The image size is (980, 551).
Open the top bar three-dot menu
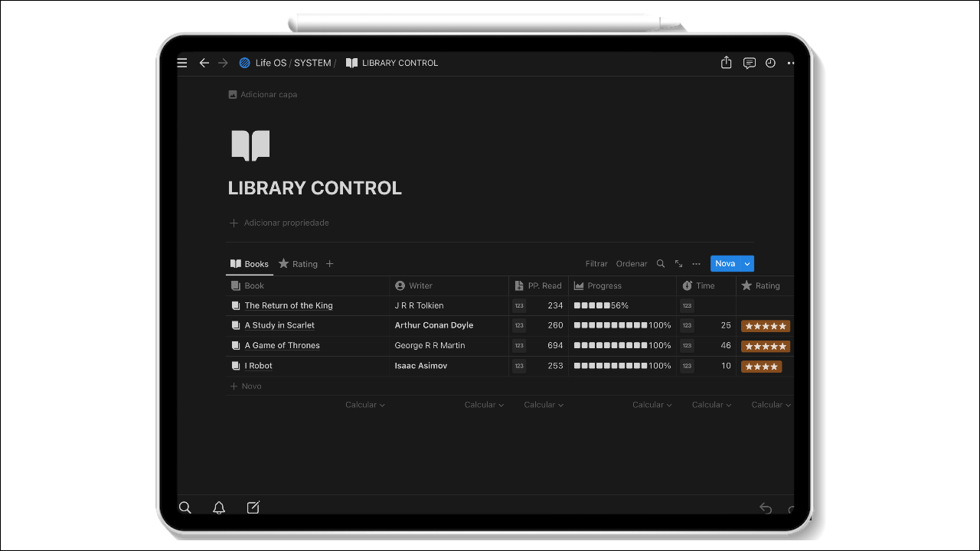point(790,63)
